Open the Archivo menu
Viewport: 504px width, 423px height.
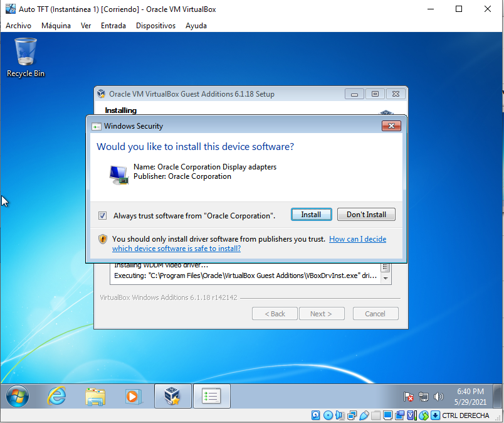[18, 26]
